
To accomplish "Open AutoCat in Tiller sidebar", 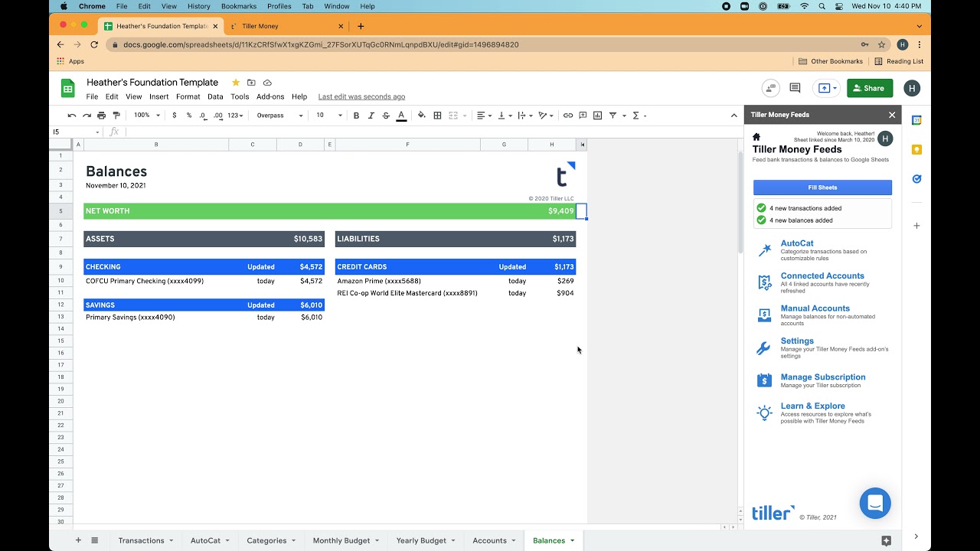I will pyautogui.click(x=797, y=243).
